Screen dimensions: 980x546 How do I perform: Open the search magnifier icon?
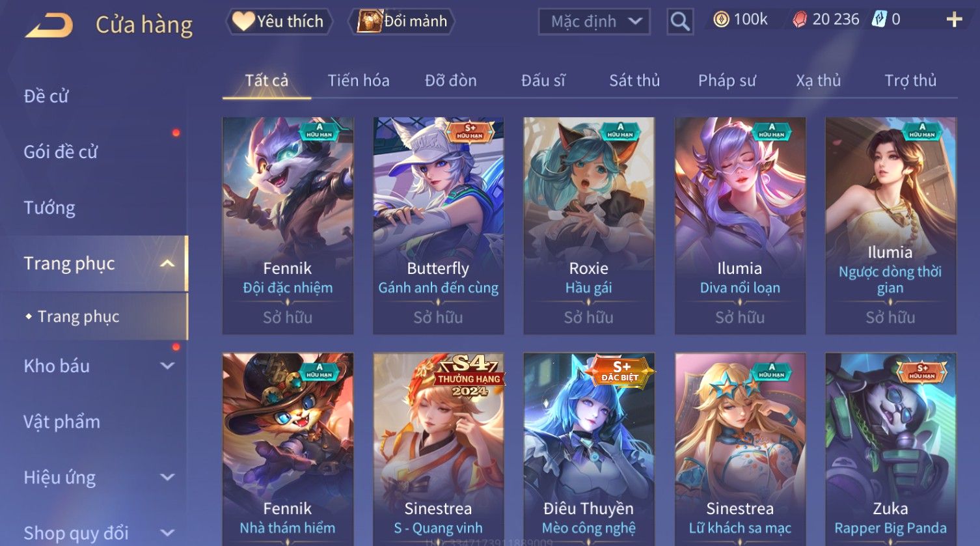680,21
